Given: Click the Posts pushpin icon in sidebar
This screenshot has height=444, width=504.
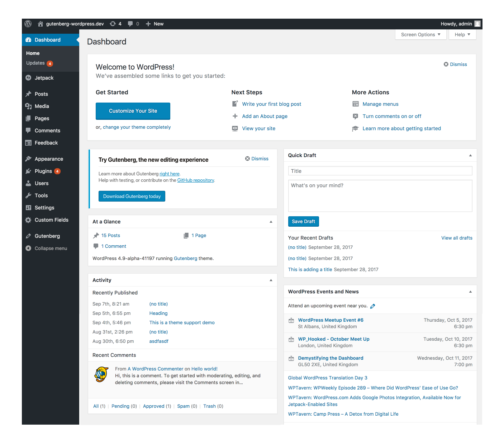Looking at the screenshot, I should tap(28, 94).
